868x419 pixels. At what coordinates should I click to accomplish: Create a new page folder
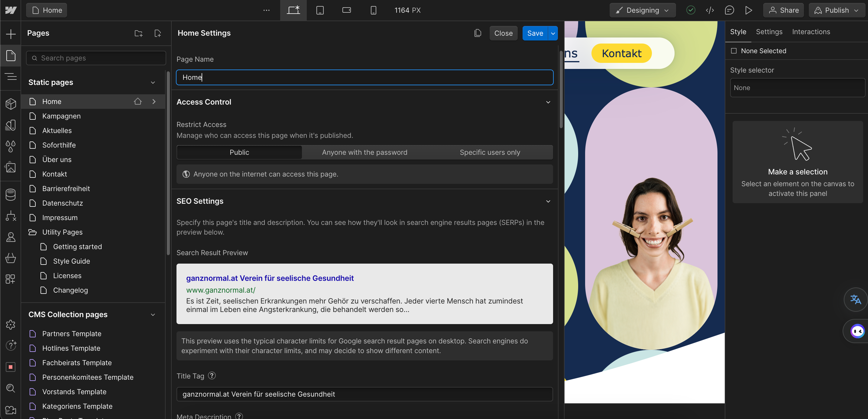tap(138, 33)
